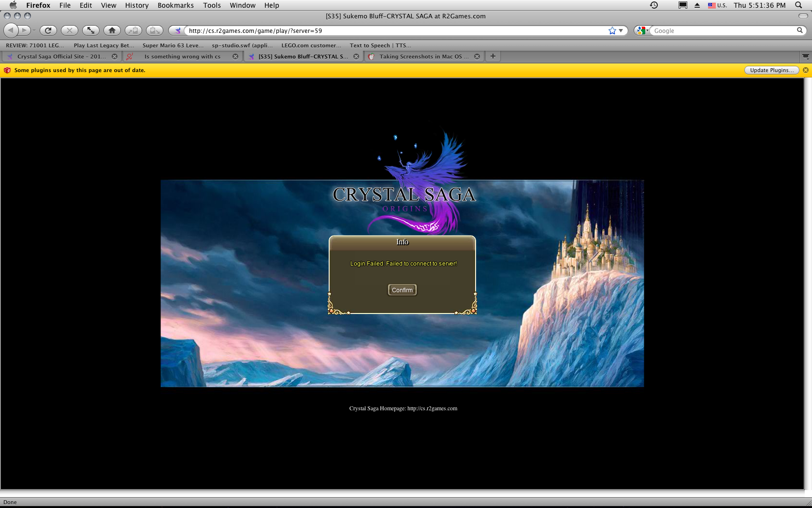The image size is (812, 508).
Task: Click the Back navigation arrow
Action: coord(11,30)
